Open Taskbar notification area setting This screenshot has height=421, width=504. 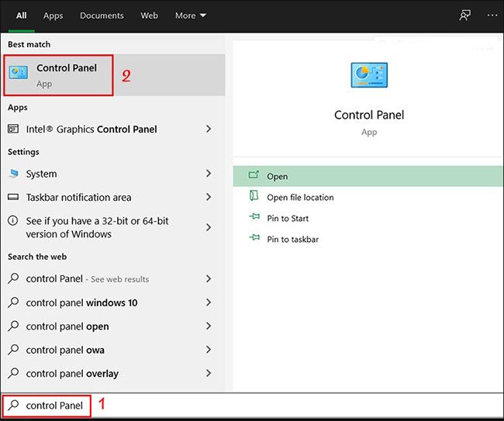tap(113, 197)
